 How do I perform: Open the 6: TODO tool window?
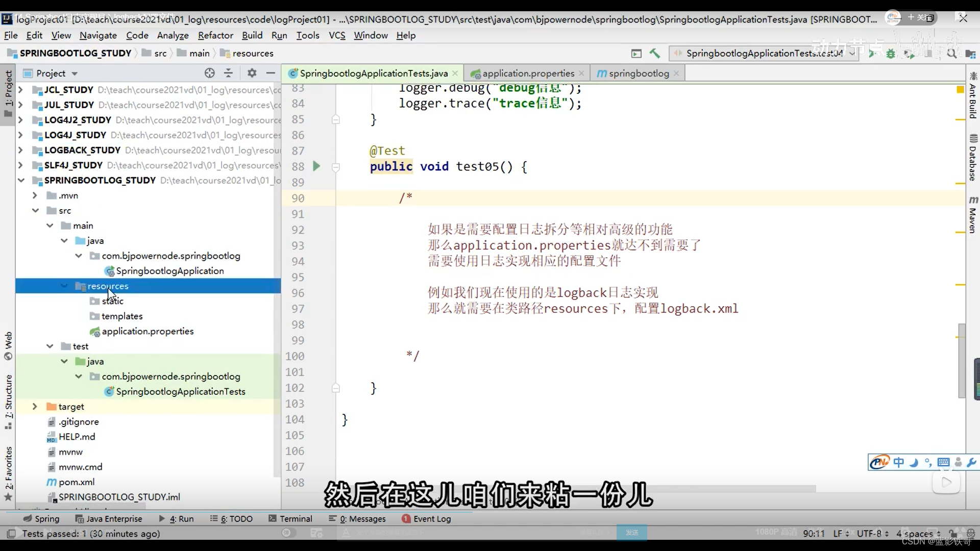click(x=231, y=518)
